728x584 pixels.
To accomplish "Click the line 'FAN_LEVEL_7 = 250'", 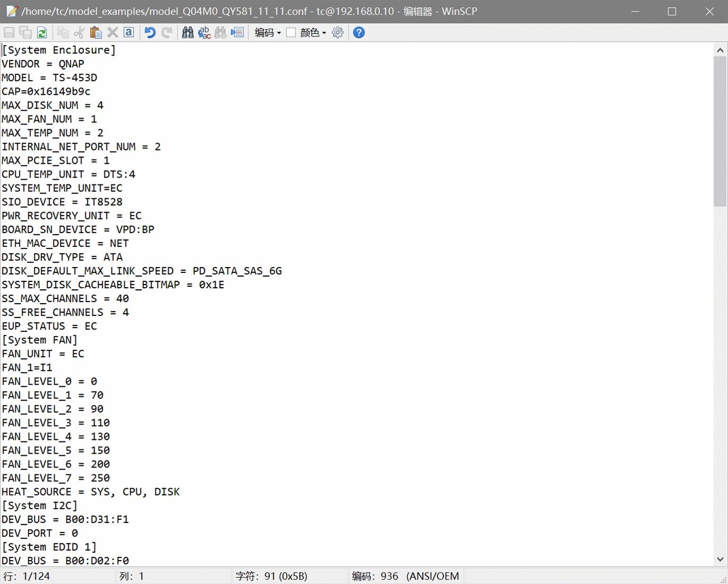I will (x=56, y=477).
